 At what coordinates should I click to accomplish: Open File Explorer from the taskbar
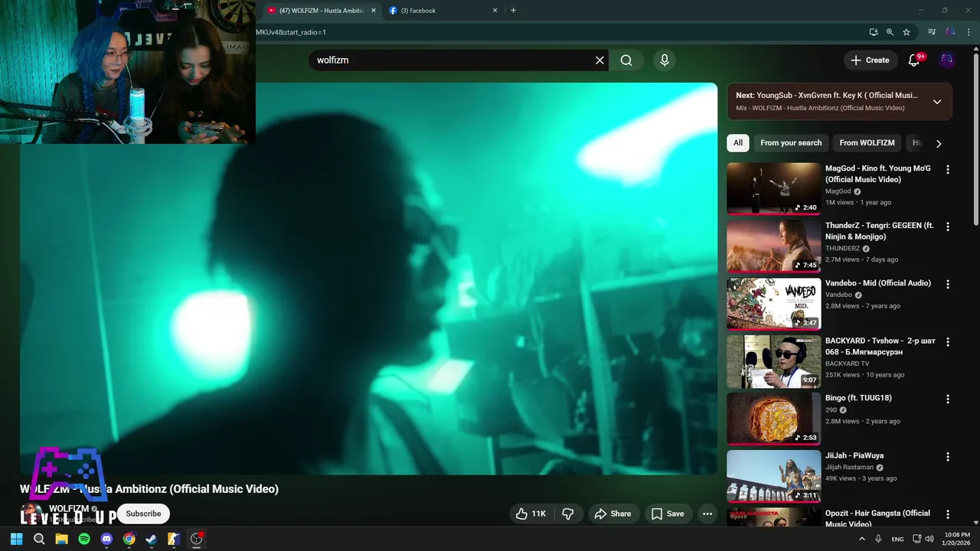[x=61, y=539]
